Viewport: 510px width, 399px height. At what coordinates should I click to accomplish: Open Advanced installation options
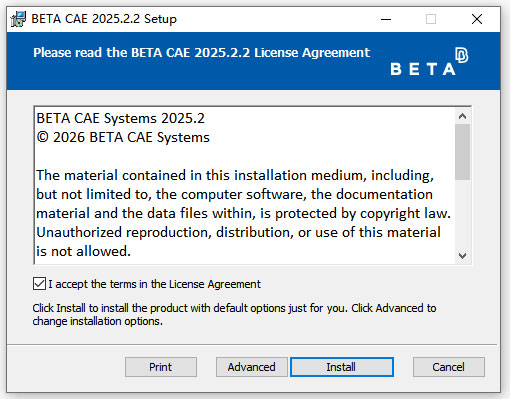(251, 367)
